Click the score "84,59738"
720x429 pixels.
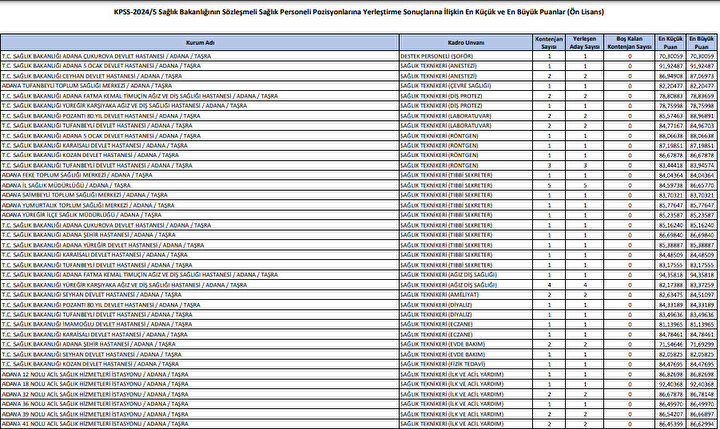(x=670, y=185)
